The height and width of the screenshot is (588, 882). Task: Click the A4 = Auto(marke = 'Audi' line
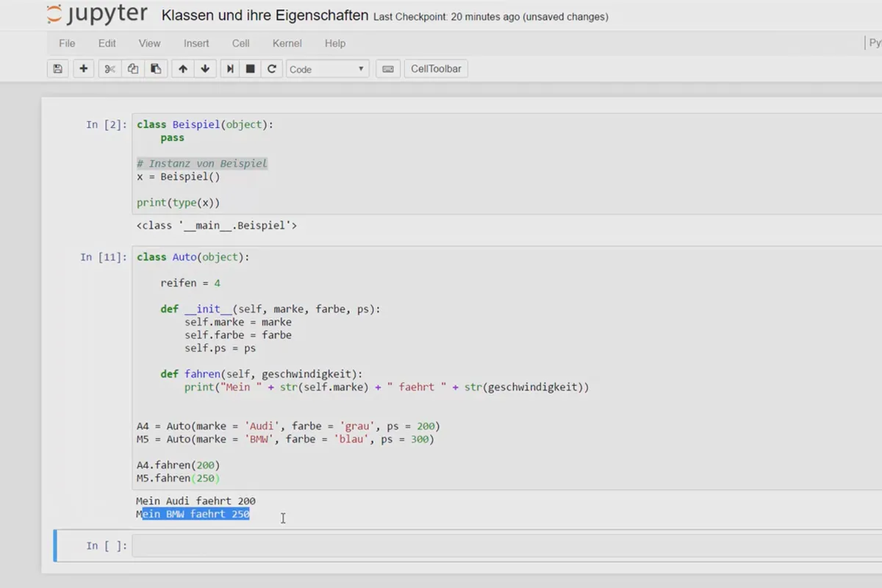coord(288,426)
